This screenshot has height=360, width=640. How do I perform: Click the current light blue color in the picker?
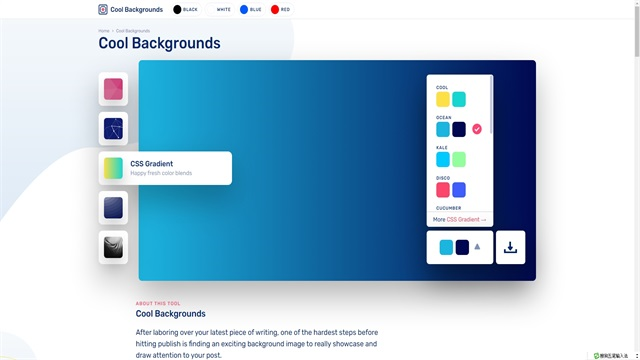[x=446, y=247]
